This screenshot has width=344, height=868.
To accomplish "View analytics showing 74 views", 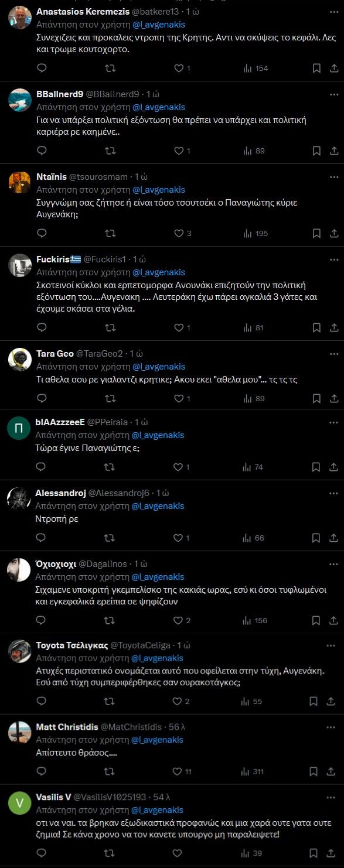I will point(253,467).
